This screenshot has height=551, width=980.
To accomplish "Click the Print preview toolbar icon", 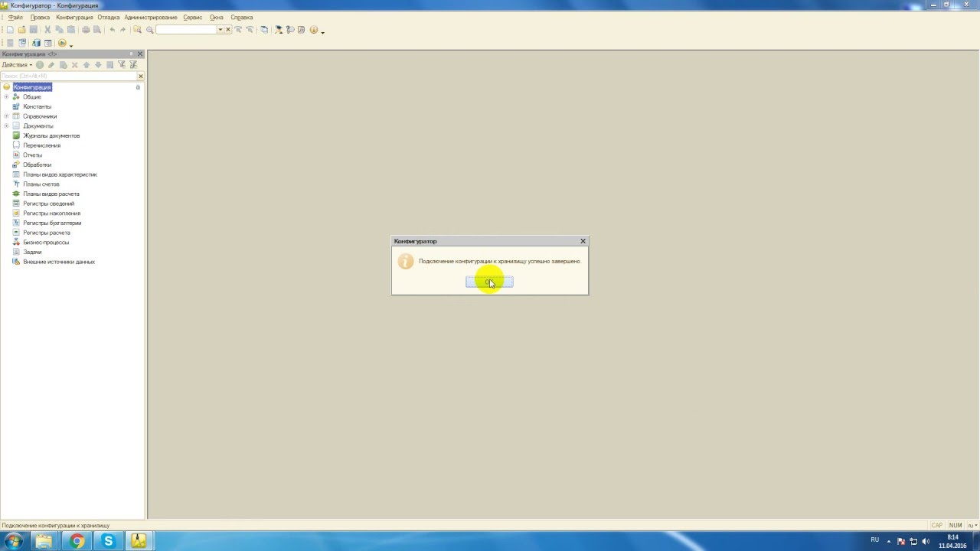I will (97, 30).
